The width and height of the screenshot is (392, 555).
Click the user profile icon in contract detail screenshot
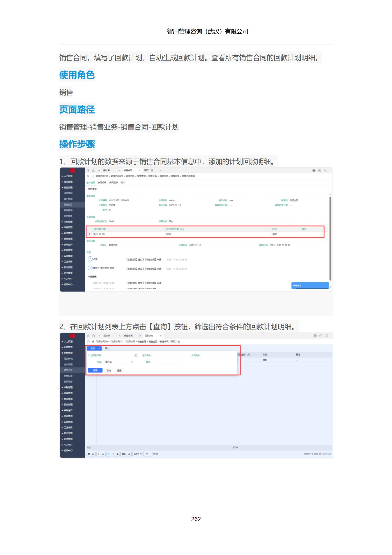[x=325, y=170]
